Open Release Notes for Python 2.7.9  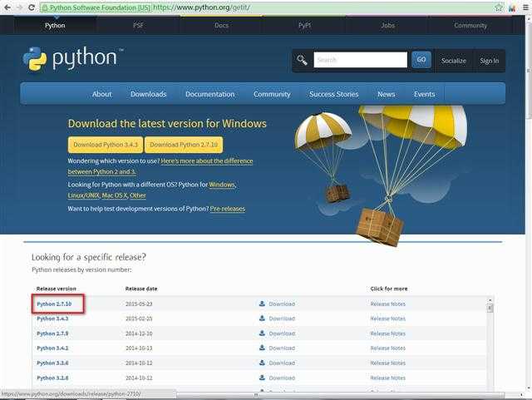(388, 333)
